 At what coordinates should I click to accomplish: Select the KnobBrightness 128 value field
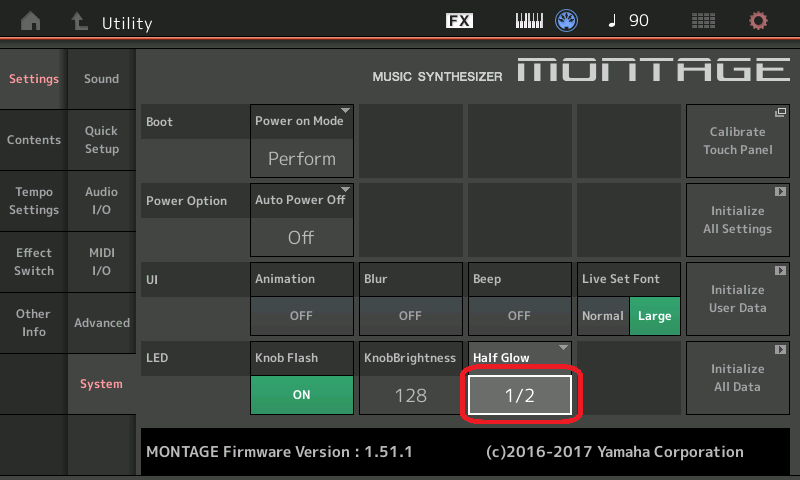pos(410,395)
